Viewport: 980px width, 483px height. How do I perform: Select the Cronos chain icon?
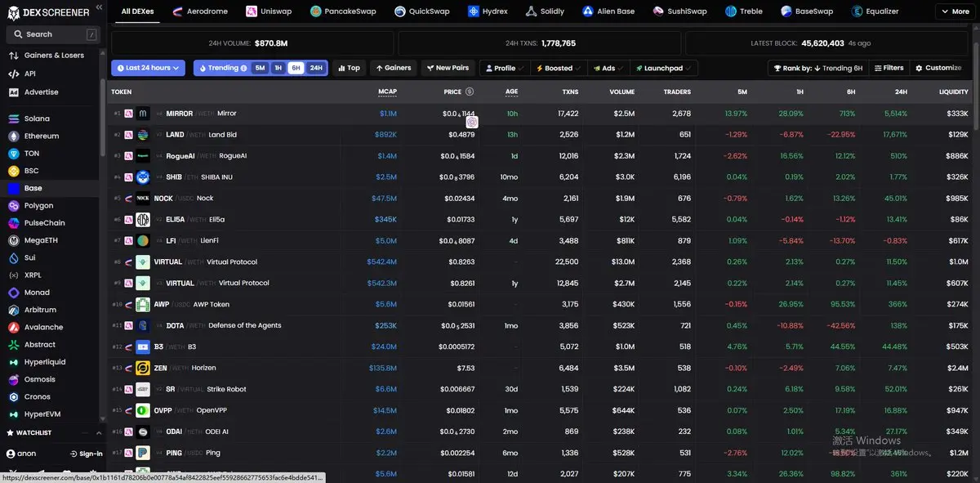(x=13, y=396)
